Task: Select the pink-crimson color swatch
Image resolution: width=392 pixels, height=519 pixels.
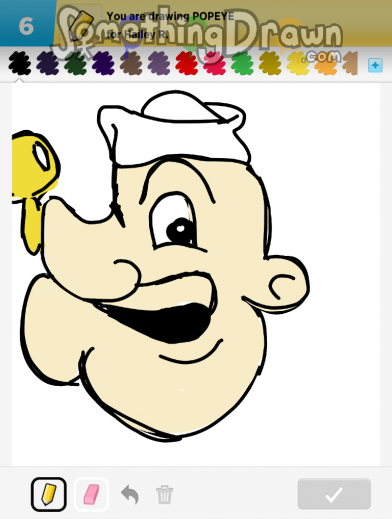Action: tap(215, 63)
